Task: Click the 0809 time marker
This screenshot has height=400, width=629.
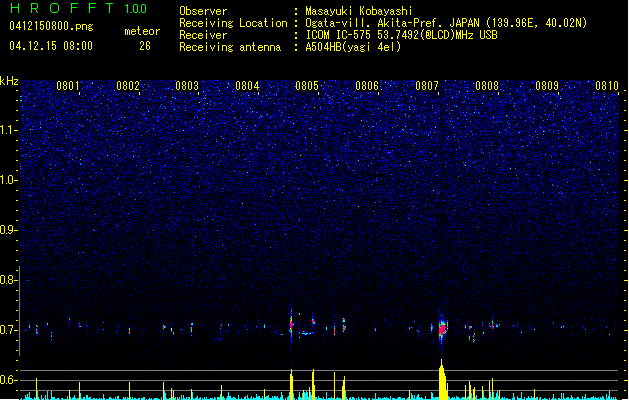Action: (x=547, y=86)
